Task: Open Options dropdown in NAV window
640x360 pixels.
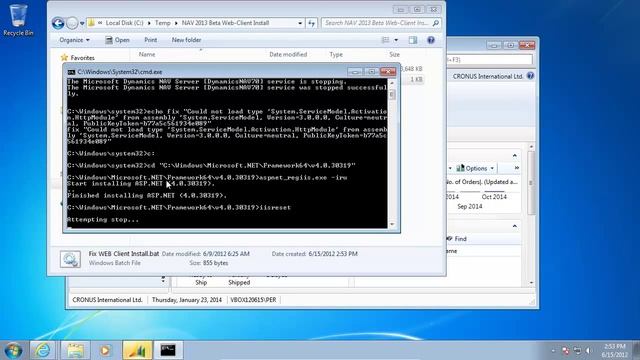Action: coord(476,168)
